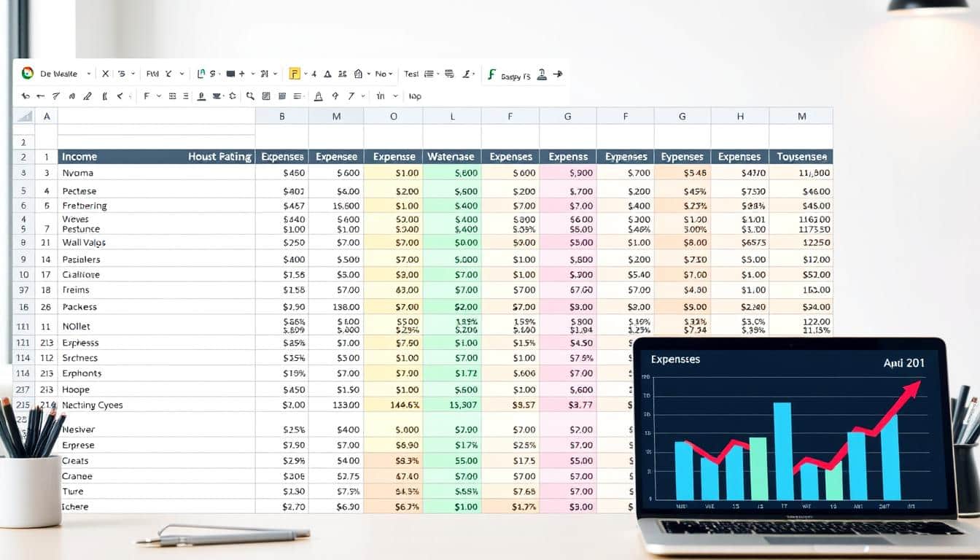
Task: Click the Wall Valgs row label
Action: click(84, 243)
